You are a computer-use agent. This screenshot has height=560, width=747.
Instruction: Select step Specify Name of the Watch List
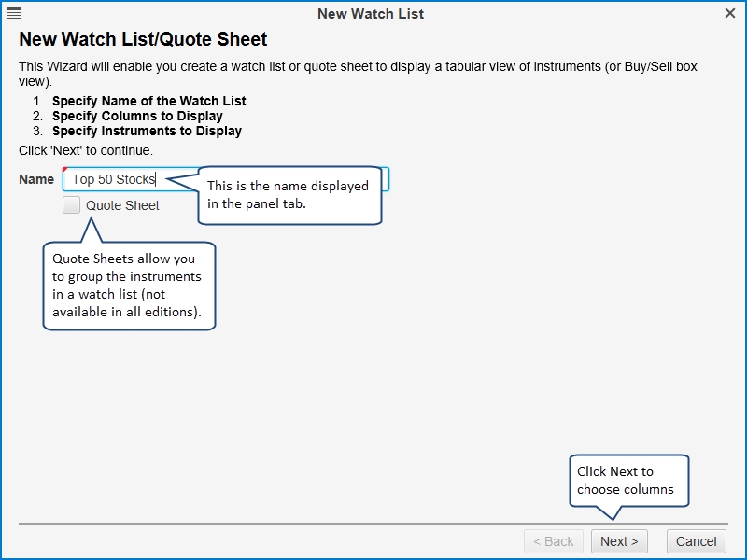149,101
